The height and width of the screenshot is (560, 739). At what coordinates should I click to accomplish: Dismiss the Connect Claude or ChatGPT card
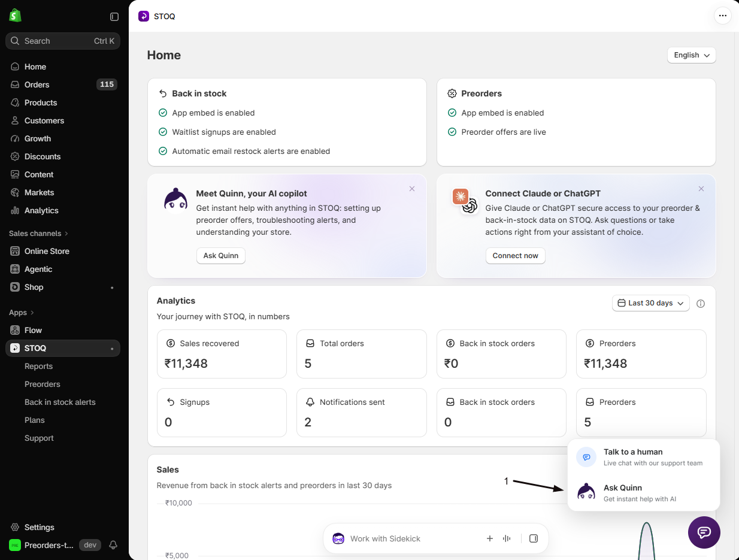tap(701, 189)
